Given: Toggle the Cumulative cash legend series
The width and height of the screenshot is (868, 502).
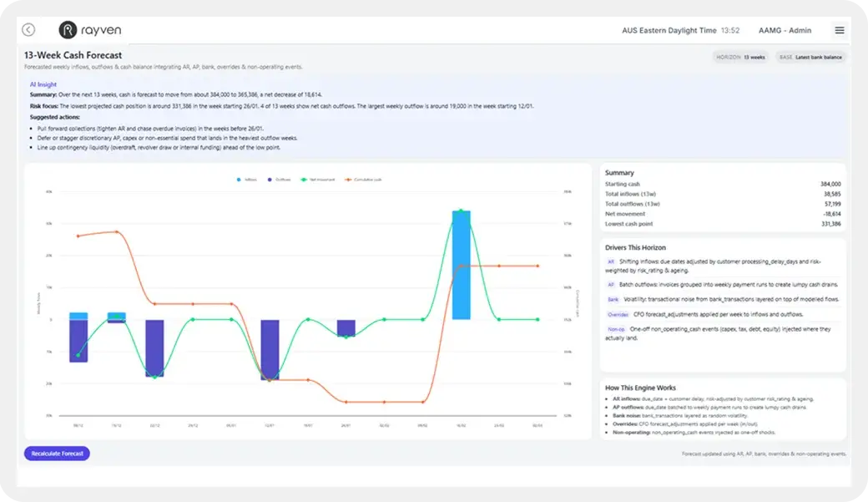Looking at the screenshot, I should [x=363, y=180].
